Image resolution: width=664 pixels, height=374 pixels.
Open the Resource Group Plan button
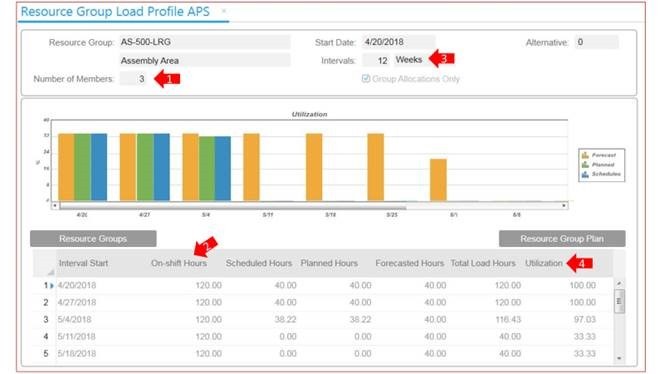562,238
